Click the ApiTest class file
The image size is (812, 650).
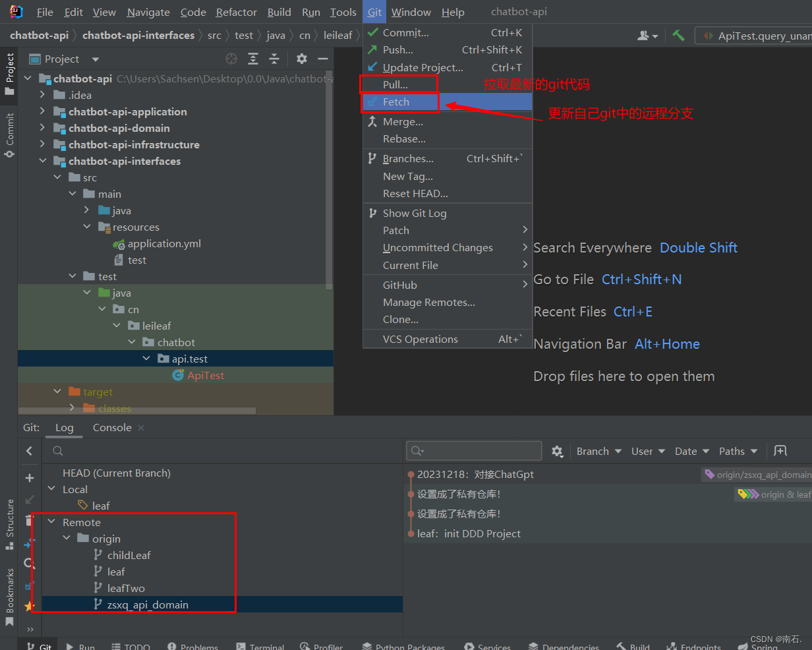point(206,375)
